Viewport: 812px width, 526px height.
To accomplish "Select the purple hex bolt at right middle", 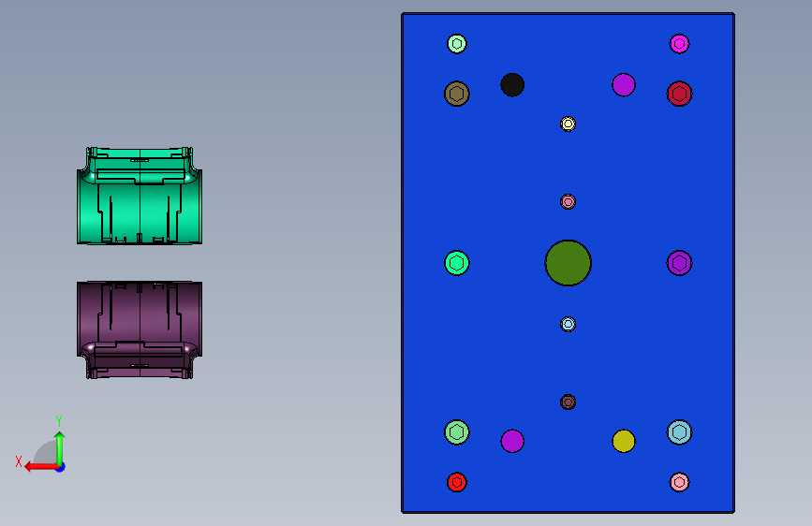I will coord(679,263).
